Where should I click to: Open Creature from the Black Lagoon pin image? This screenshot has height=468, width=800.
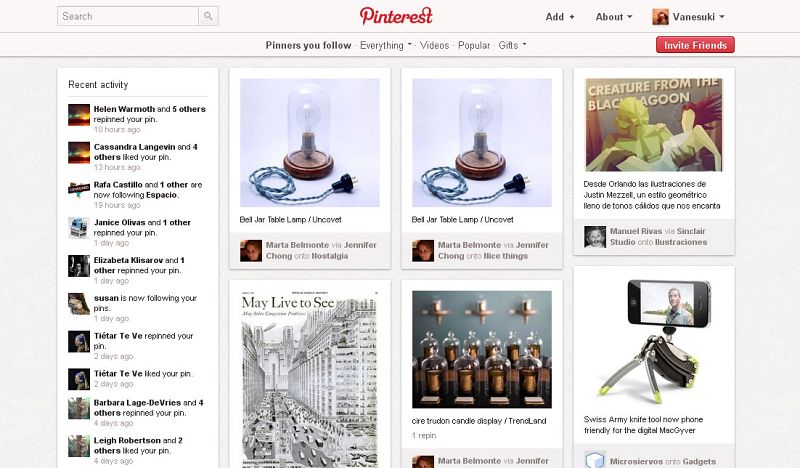pyautogui.click(x=654, y=125)
